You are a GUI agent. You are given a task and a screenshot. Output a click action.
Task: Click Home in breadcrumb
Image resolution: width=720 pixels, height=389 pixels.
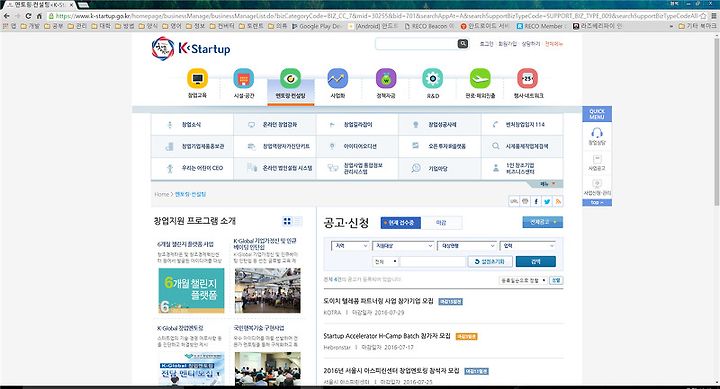point(162,194)
